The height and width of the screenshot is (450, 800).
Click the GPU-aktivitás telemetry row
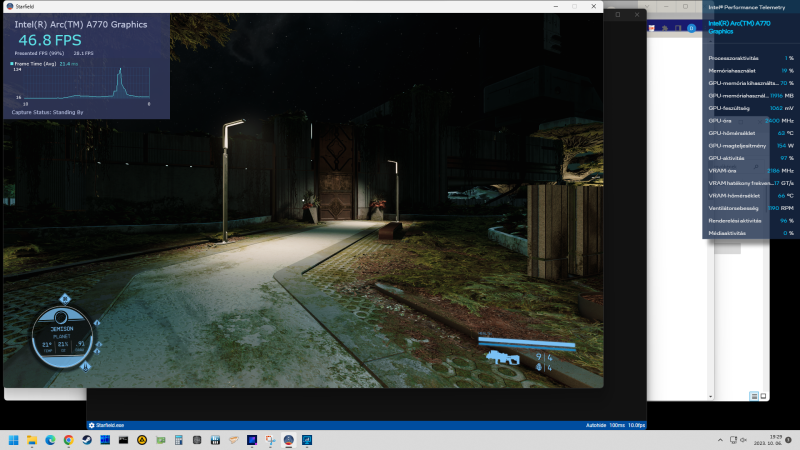pos(751,158)
